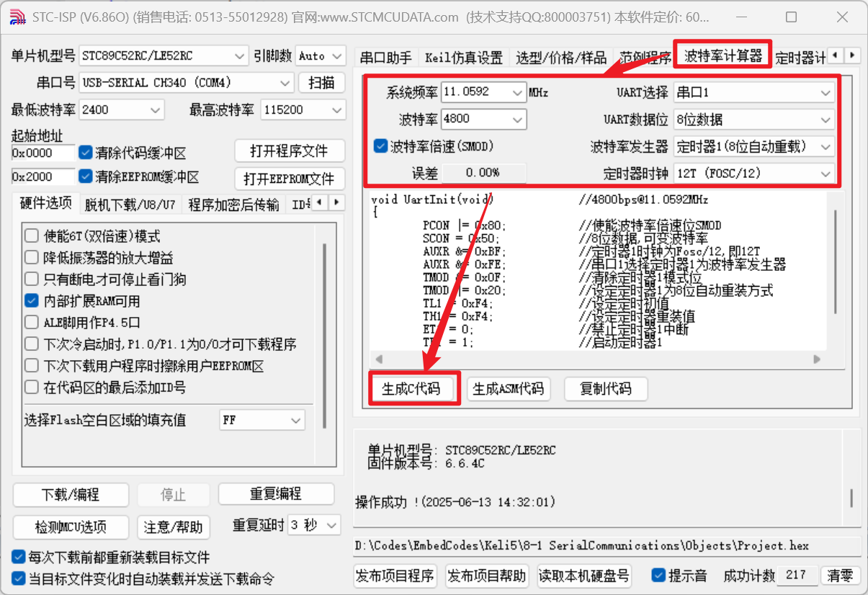Click the 0x0000 start address field
Viewport: 868px width, 595px height.
pyautogui.click(x=42, y=153)
